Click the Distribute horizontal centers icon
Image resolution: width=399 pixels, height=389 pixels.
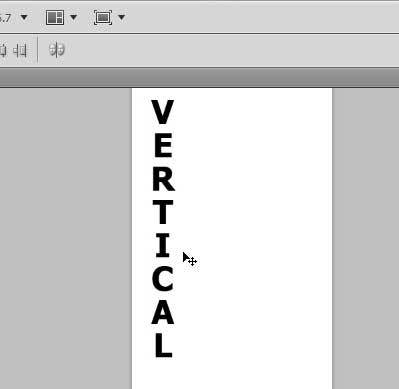tap(3, 51)
